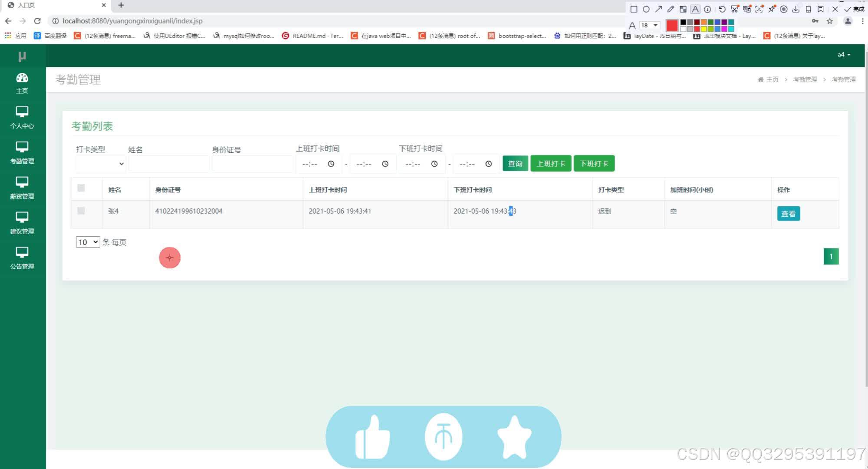
Task: Pin the screenshot to screen
Action: [772, 9]
